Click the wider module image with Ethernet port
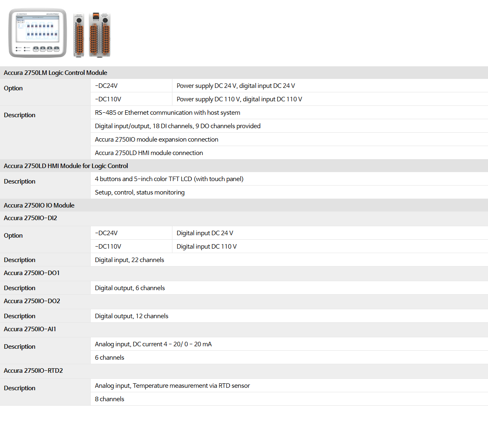 coord(100,35)
